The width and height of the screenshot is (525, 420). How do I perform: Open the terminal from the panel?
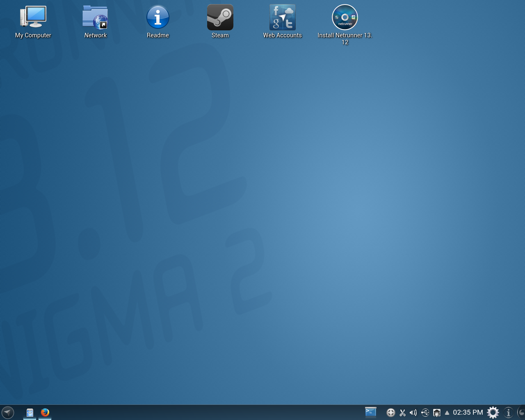(x=371, y=412)
